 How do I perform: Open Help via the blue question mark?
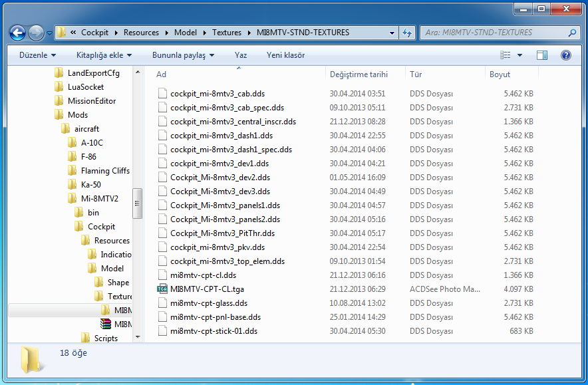566,55
